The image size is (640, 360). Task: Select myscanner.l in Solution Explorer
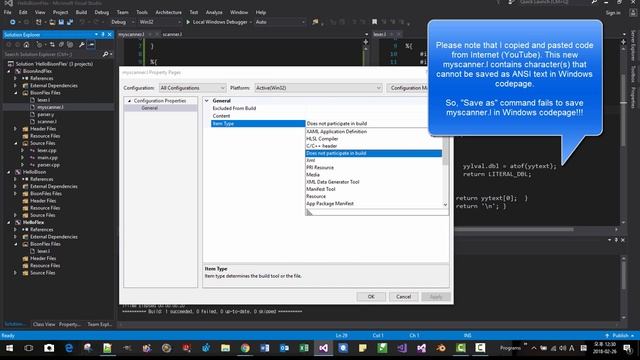[50, 107]
